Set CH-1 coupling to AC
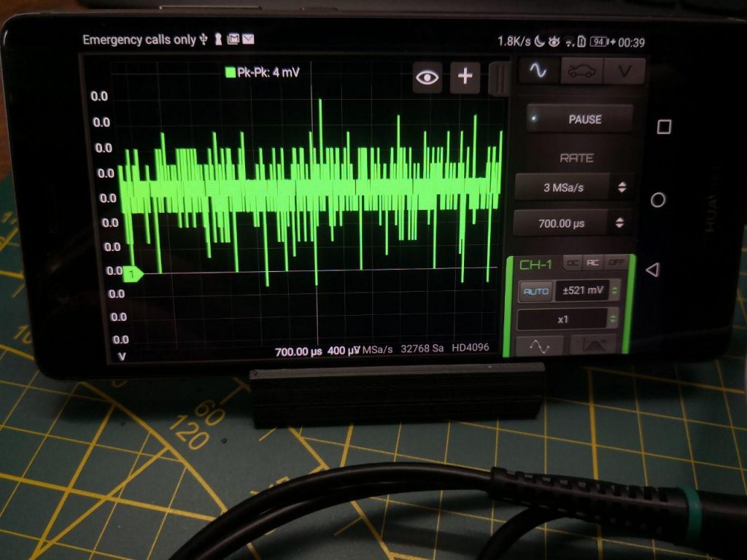The image size is (747, 560). [x=592, y=262]
